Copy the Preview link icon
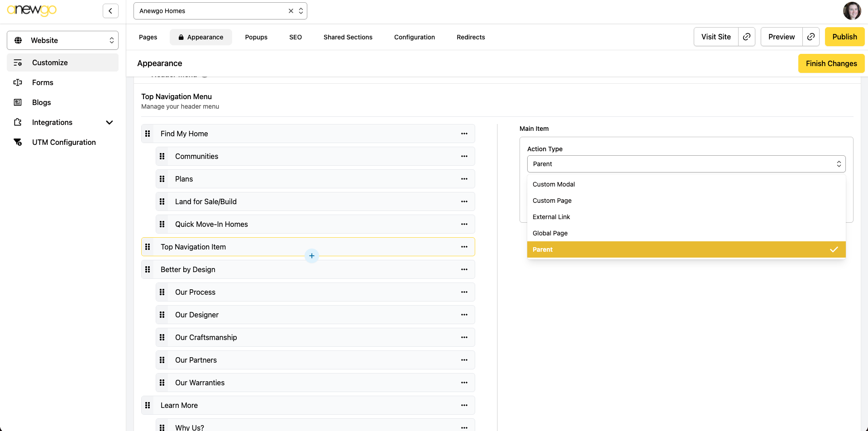 click(811, 37)
